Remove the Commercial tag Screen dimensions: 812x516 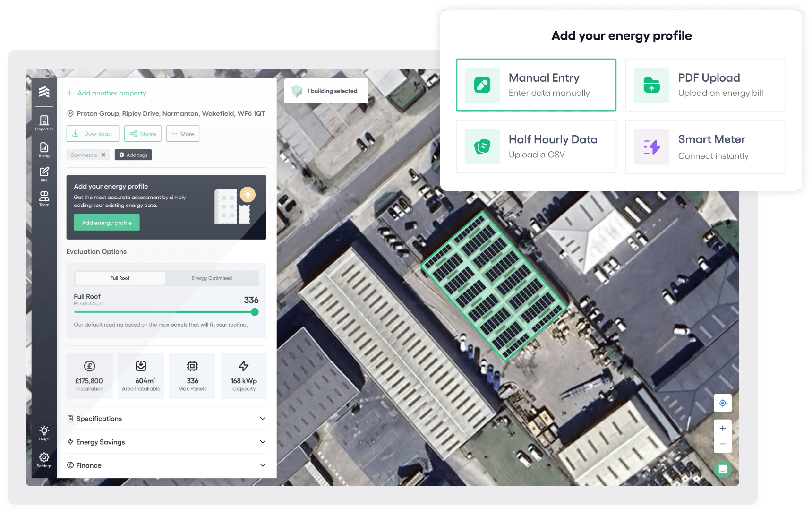[x=103, y=155]
